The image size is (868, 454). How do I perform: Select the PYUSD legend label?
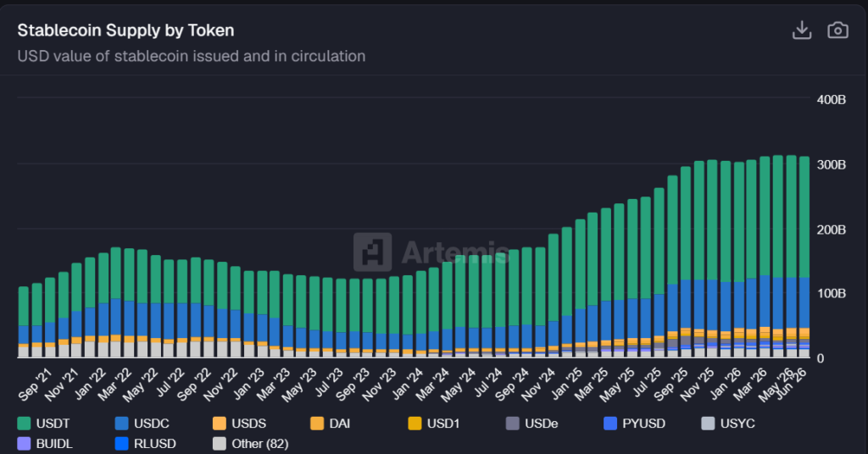pyautogui.click(x=644, y=424)
